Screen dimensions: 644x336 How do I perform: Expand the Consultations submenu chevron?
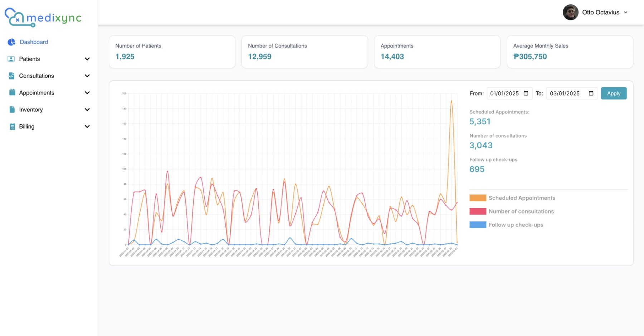[x=87, y=76]
